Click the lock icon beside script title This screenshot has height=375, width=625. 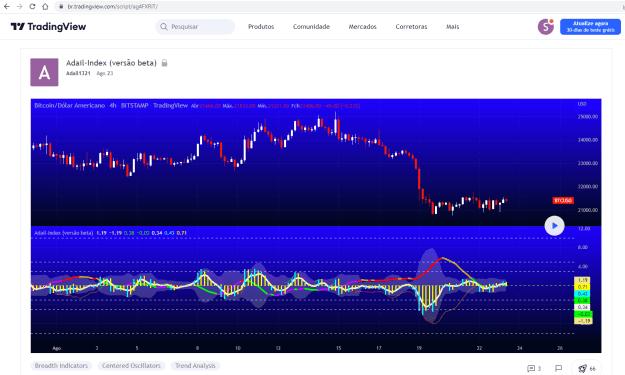click(x=164, y=63)
